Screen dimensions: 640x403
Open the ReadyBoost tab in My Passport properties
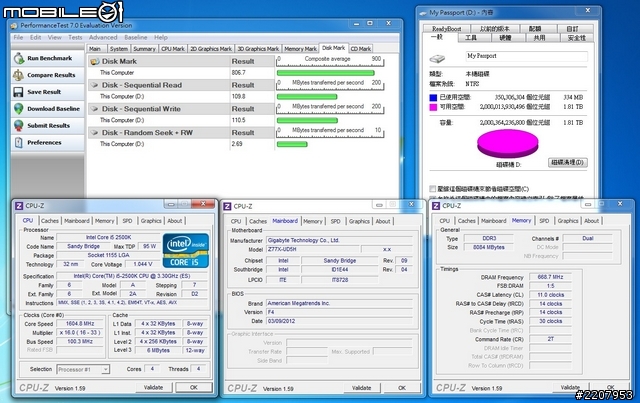447,29
